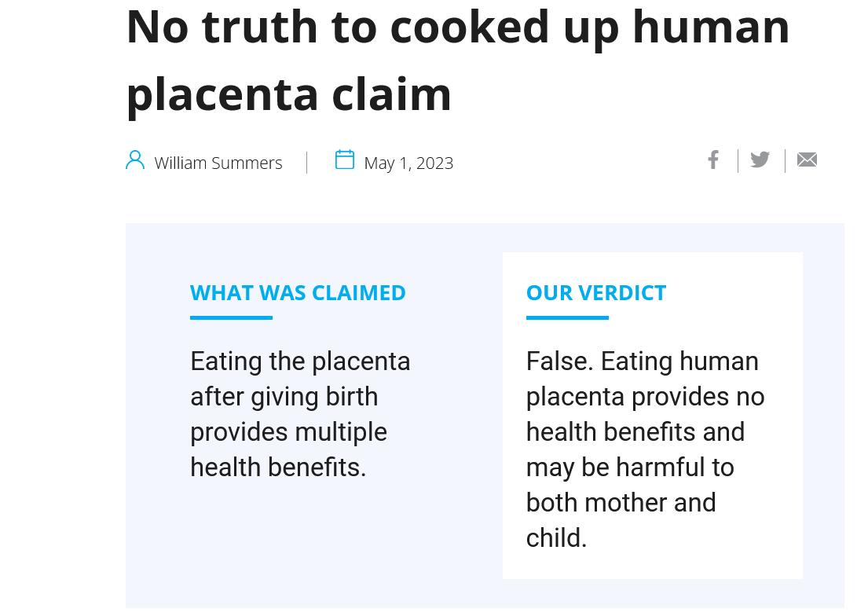Click the divider between Facebook and Twitter icons
The height and width of the screenshot is (616, 868).
(738, 160)
